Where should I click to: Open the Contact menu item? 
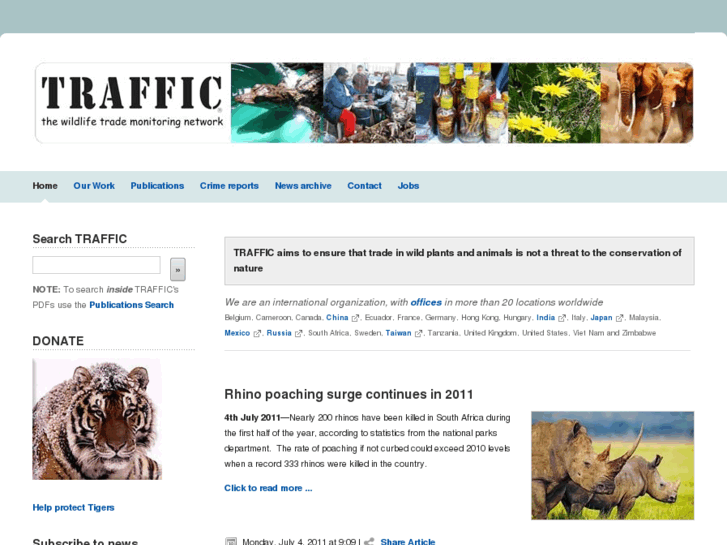tap(364, 186)
